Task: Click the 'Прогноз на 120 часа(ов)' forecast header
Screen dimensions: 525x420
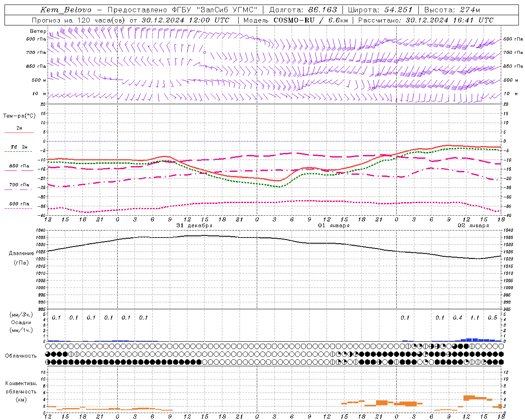Action: coord(79,20)
